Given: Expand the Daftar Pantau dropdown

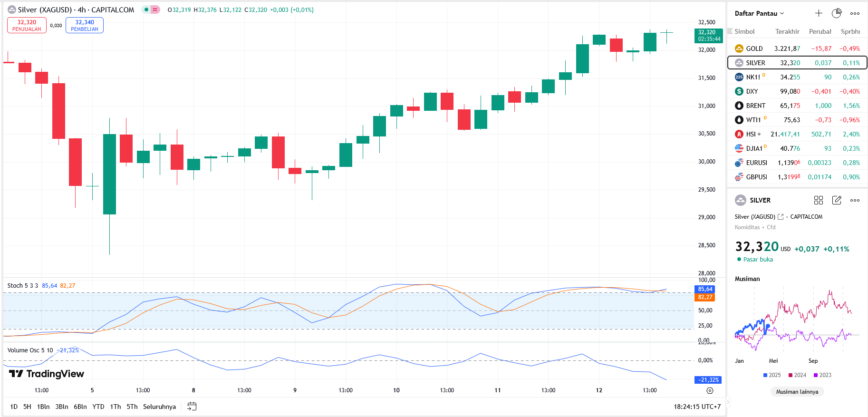Looking at the screenshot, I should pyautogui.click(x=759, y=13).
